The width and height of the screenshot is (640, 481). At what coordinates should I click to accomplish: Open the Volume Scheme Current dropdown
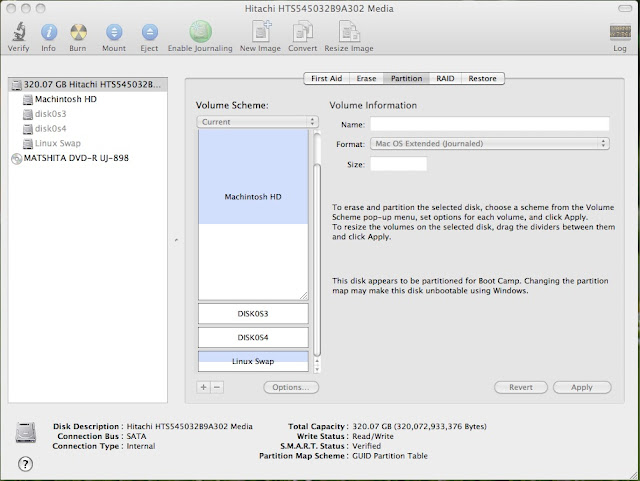click(x=258, y=122)
